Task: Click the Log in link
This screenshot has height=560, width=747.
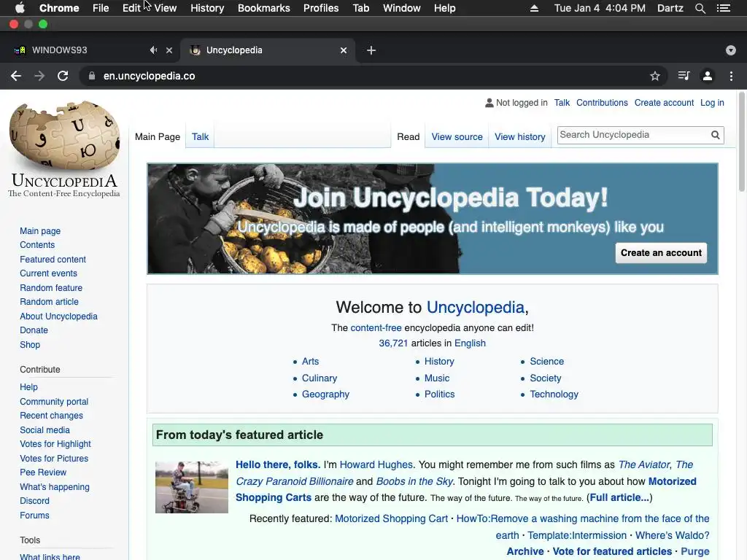Action: click(712, 103)
